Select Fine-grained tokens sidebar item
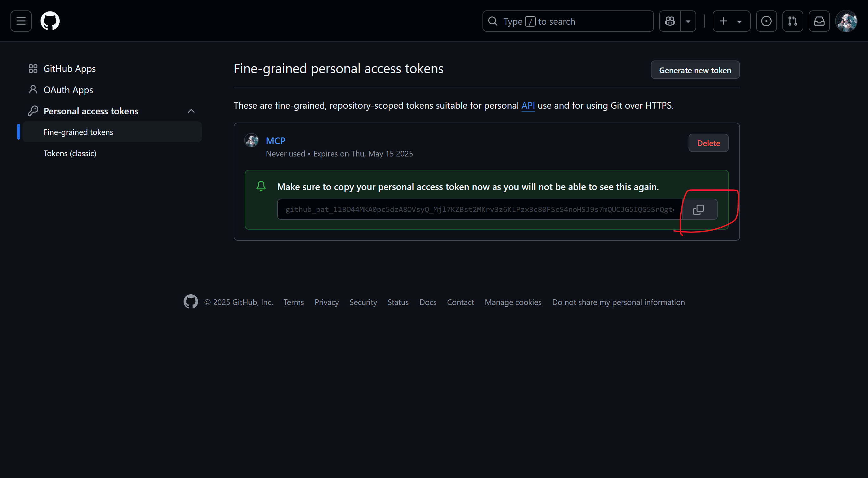Image resolution: width=868 pixels, height=478 pixels. point(78,132)
